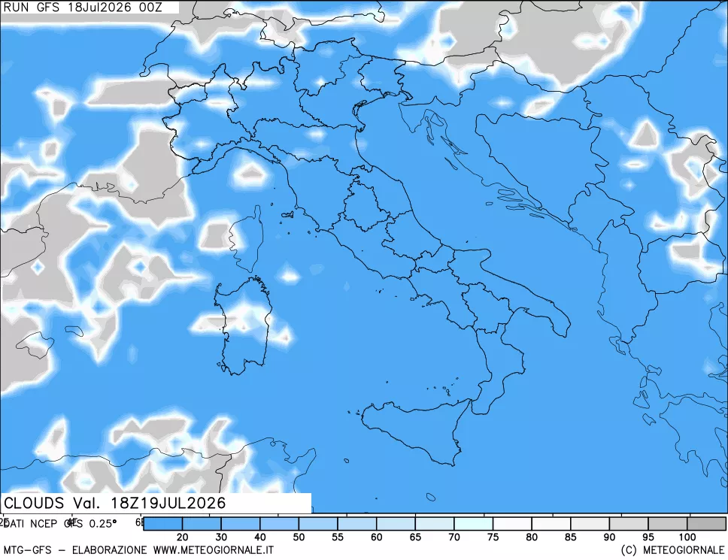Select the legend swatch between 20 and 30

[x=202, y=524]
